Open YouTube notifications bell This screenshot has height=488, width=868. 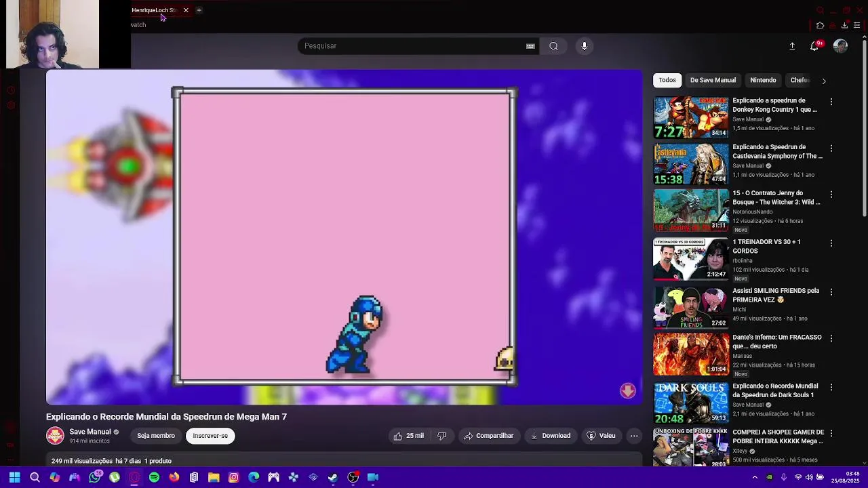pyautogui.click(x=814, y=46)
